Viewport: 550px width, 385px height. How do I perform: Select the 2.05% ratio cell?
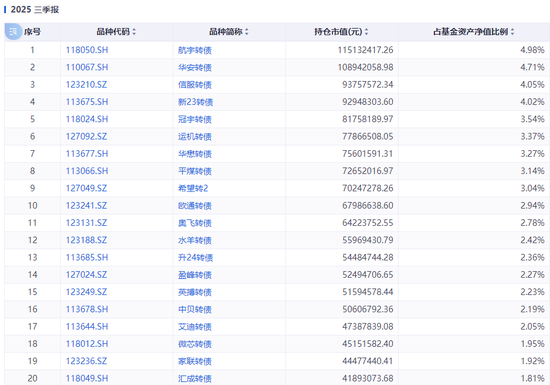point(532,326)
